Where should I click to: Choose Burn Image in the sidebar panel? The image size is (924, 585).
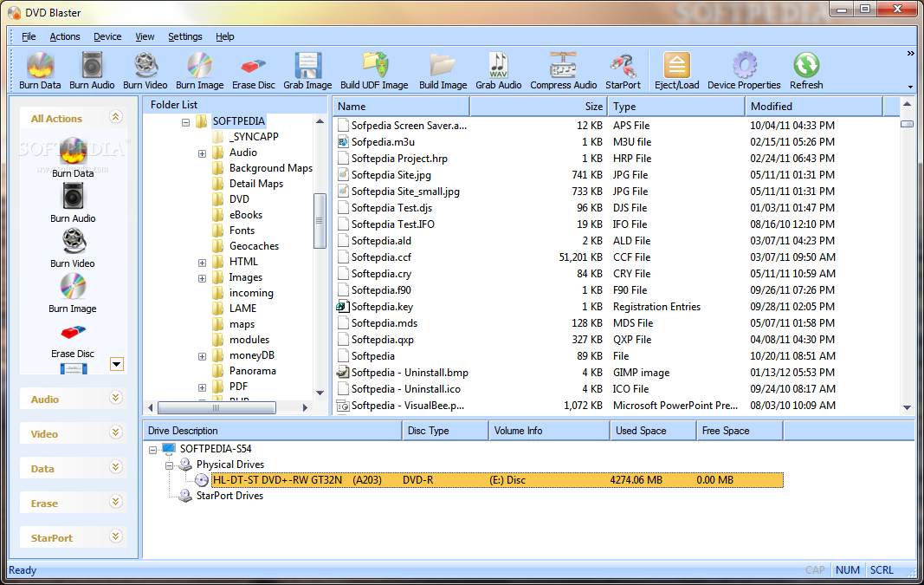73,293
